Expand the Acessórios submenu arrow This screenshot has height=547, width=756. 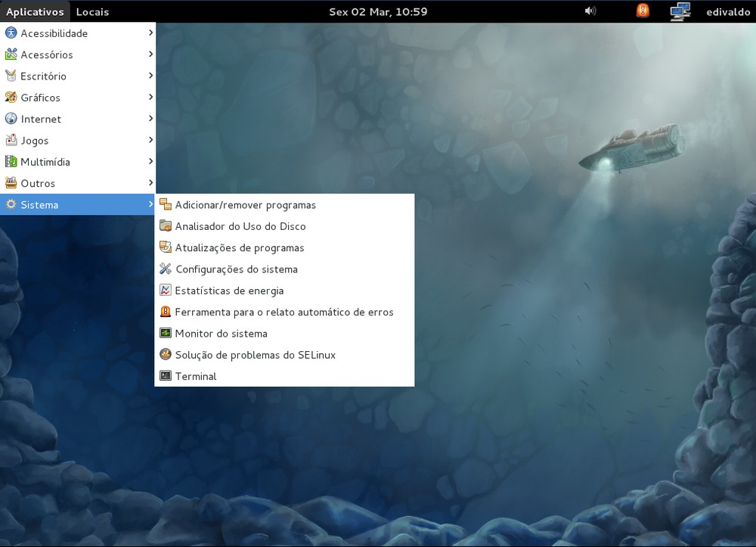click(150, 54)
